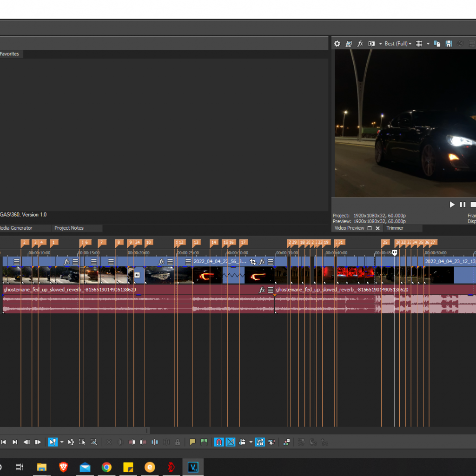
Task: Expand the Auto Ripple dropdown arrow
Action: tap(251, 442)
